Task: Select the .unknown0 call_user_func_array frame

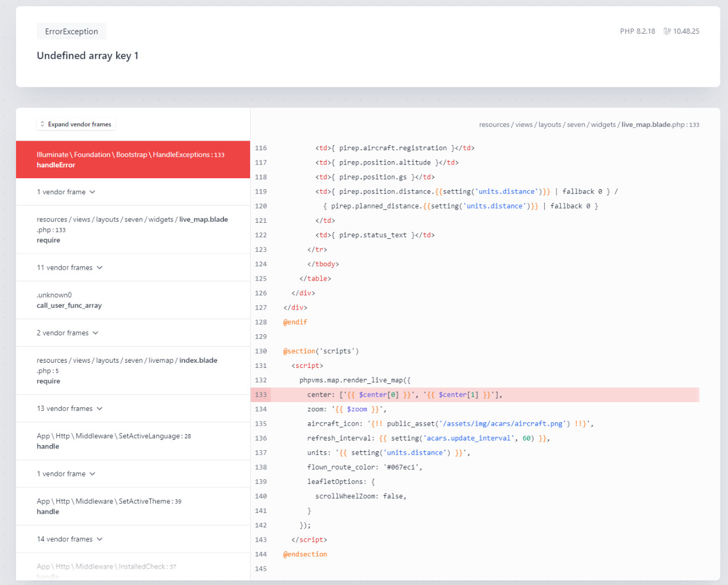Action: click(132, 300)
